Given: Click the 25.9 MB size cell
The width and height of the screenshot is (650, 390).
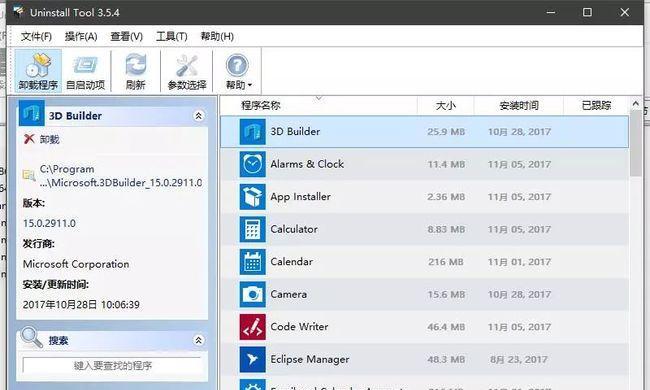Looking at the screenshot, I should coord(446,132).
